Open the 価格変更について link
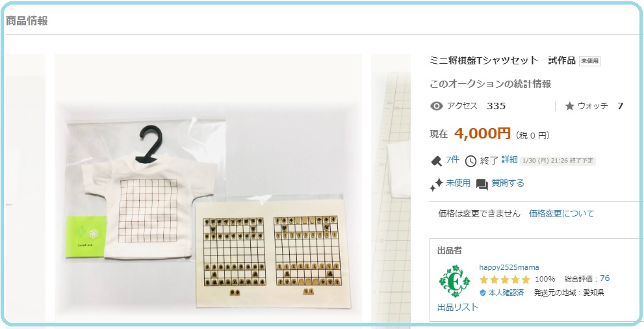The height and width of the screenshot is (329, 644). (561, 213)
